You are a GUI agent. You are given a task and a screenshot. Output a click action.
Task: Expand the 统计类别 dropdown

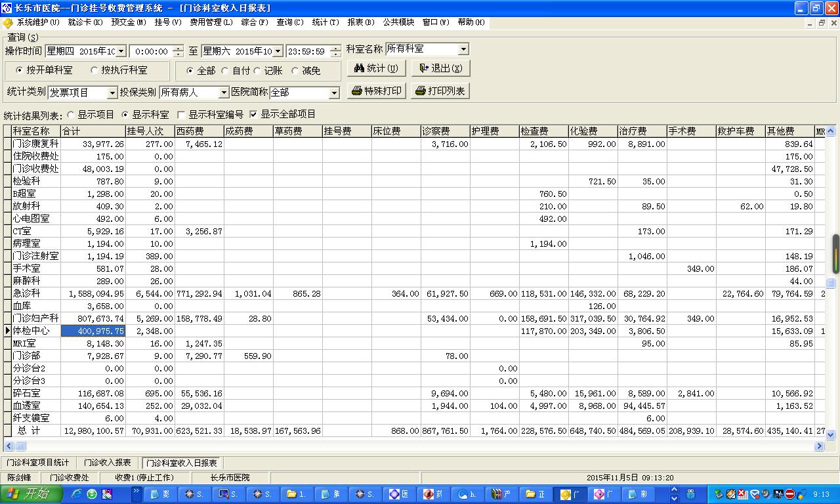coord(112,93)
